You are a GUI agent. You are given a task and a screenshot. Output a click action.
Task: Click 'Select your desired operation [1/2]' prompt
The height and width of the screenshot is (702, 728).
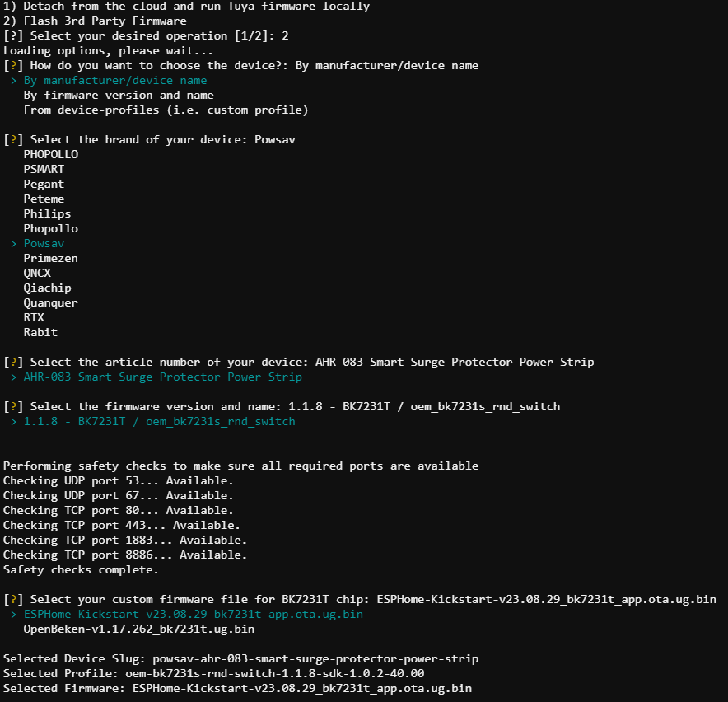(147, 35)
